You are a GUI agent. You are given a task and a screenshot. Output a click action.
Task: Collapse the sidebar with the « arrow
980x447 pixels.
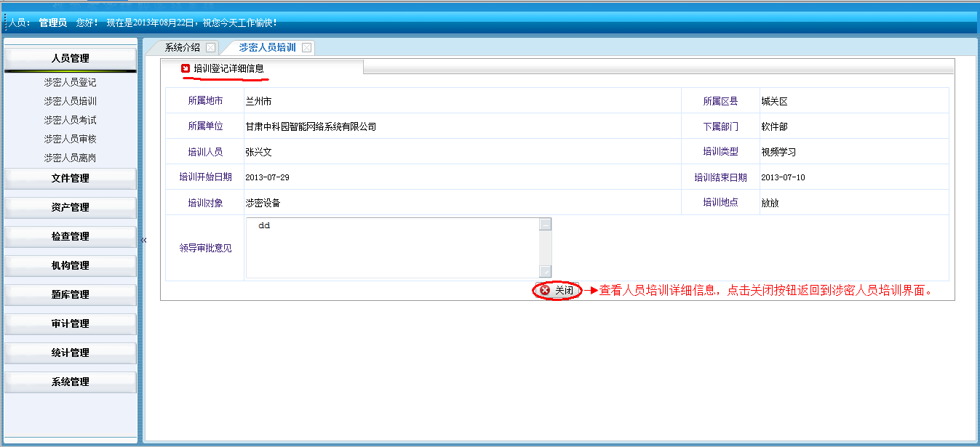(144, 240)
